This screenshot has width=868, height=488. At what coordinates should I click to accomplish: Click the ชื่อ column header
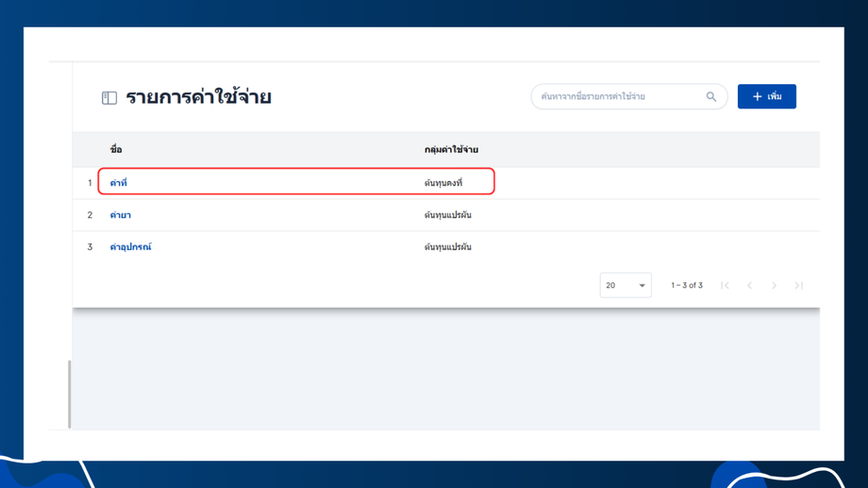pyautogui.click(x=116, y=149)
